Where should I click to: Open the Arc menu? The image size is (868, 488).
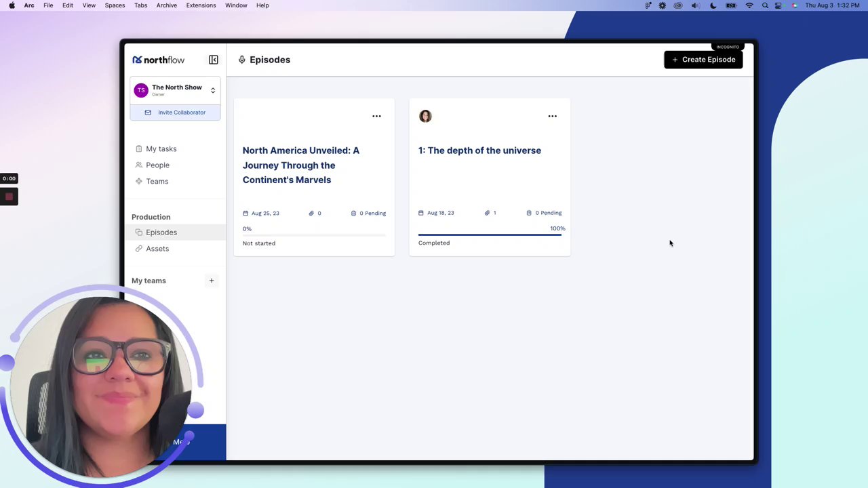click(29, 5)
